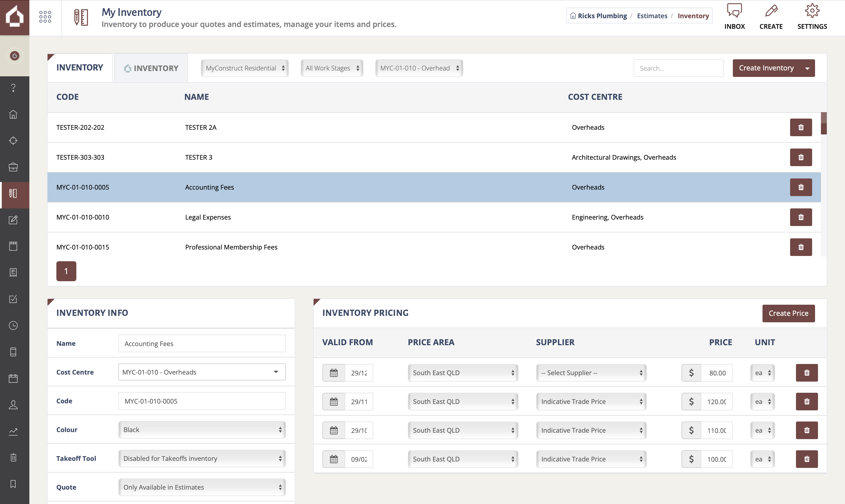Screen dimensions: 845x504
Task: Open the user contacts sidebar icon
Action: coord(13,405)
